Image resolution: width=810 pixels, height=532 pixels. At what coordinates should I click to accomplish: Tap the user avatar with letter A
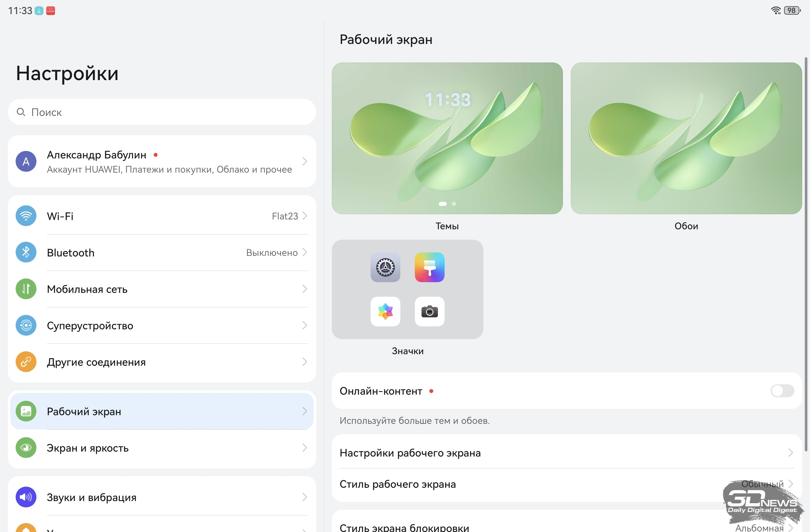(x=26, y=161)
